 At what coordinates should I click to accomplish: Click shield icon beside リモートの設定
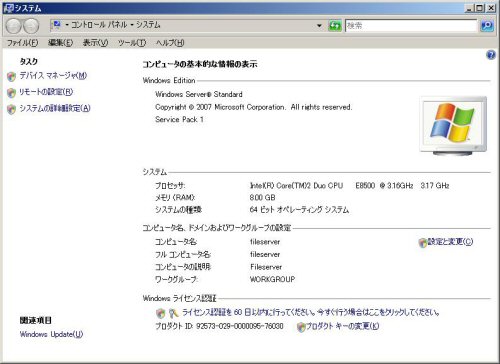(x=11, y=93)
